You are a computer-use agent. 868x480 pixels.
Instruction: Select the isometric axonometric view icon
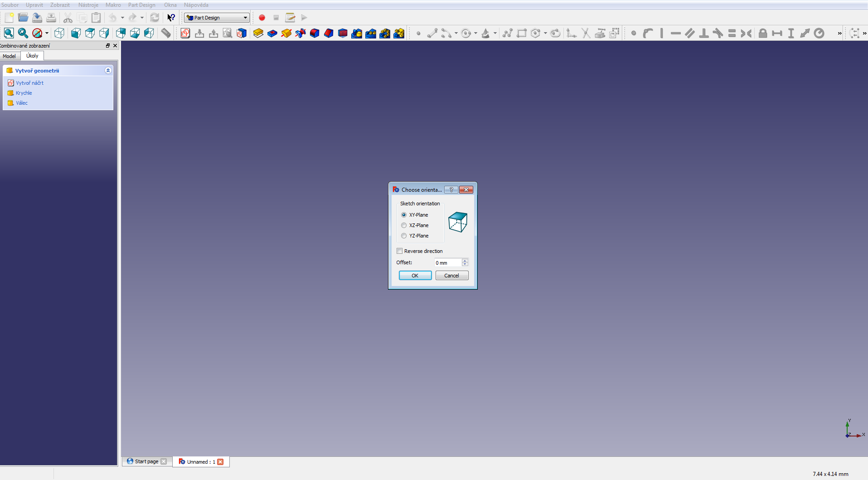point(59,33)
